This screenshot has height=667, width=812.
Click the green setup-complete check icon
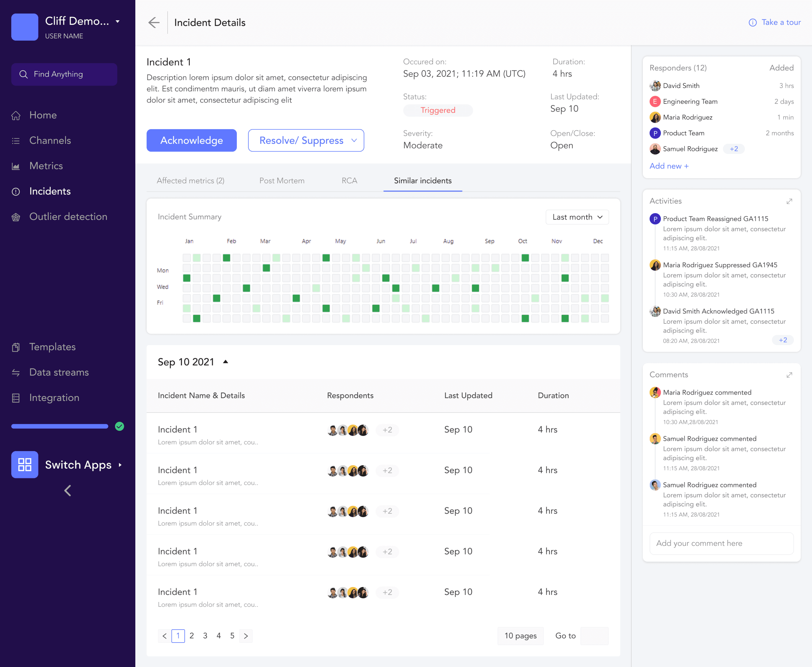[119, 426]
